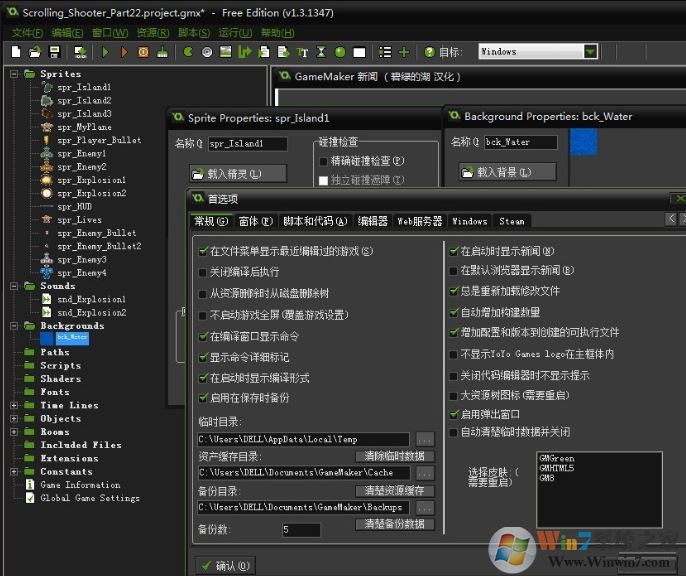
Task: Open the 文件(F) menu
Action: point(27,33)
